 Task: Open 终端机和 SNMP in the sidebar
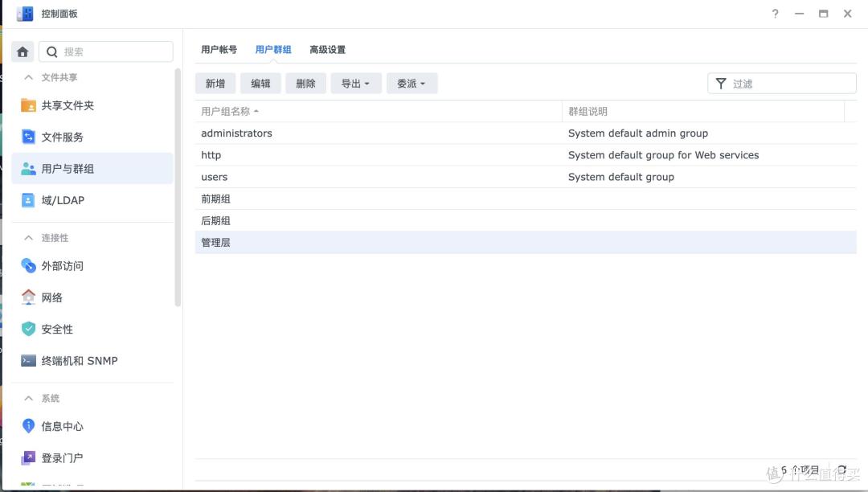point(92,360)
